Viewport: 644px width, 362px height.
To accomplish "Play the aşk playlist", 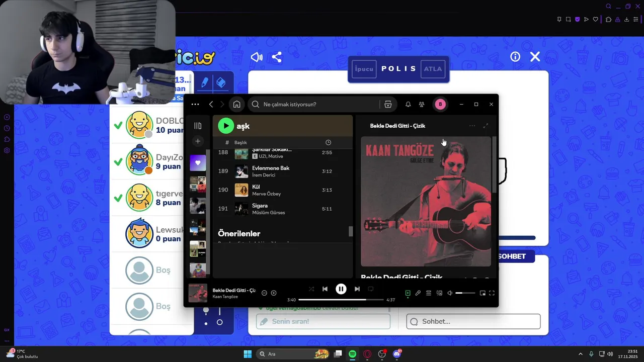I will (226, 126).
